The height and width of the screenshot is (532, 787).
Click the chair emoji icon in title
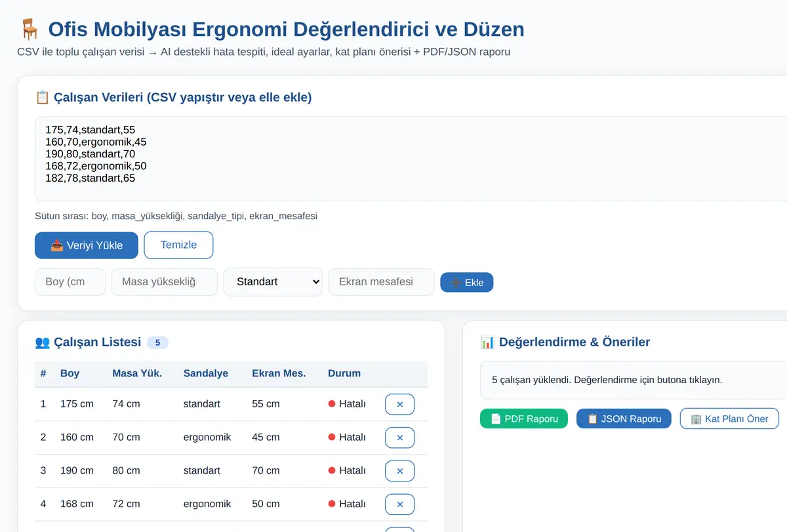pyautogui.click(x=29, y=30)
